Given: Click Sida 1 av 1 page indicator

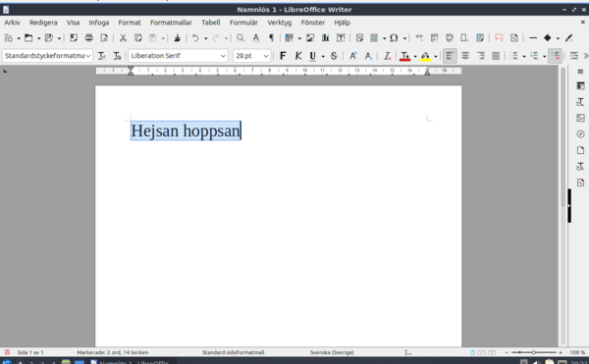Looking at the screenshot, I should [30, 352].
